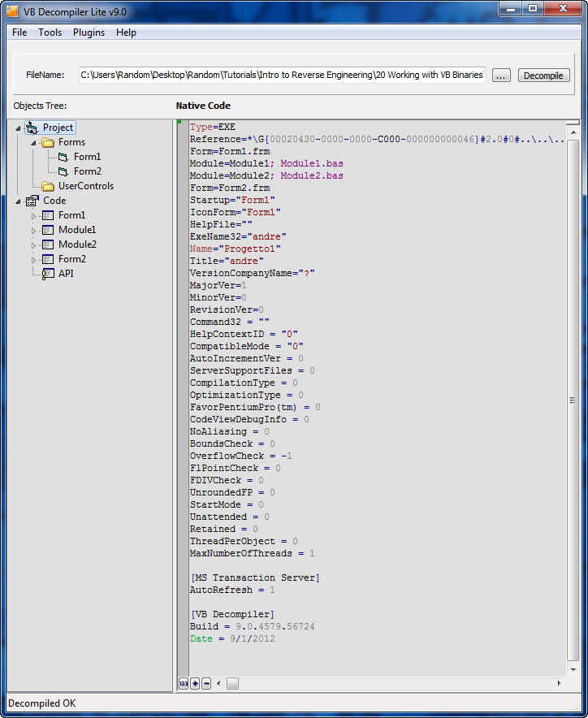The width and height of the screenshot is (588, 718).
Task: Focus the FileName path input field
Action: tap(283, 75)
